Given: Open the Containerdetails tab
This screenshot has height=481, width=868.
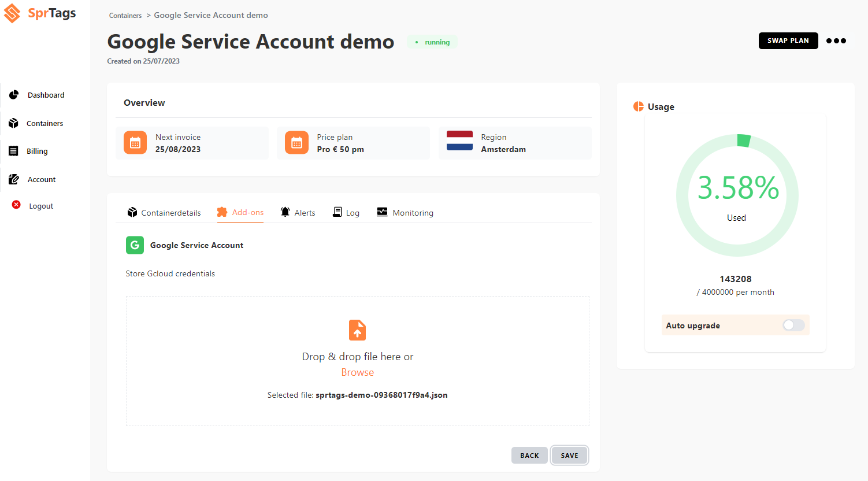Looking at the screenshot, I should (164, 213).
